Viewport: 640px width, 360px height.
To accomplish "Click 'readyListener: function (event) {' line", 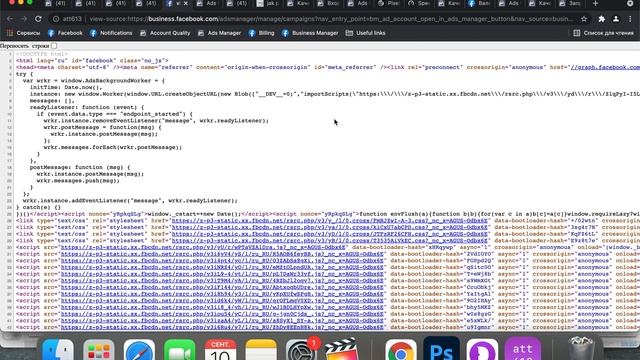I will pos(87,107).
